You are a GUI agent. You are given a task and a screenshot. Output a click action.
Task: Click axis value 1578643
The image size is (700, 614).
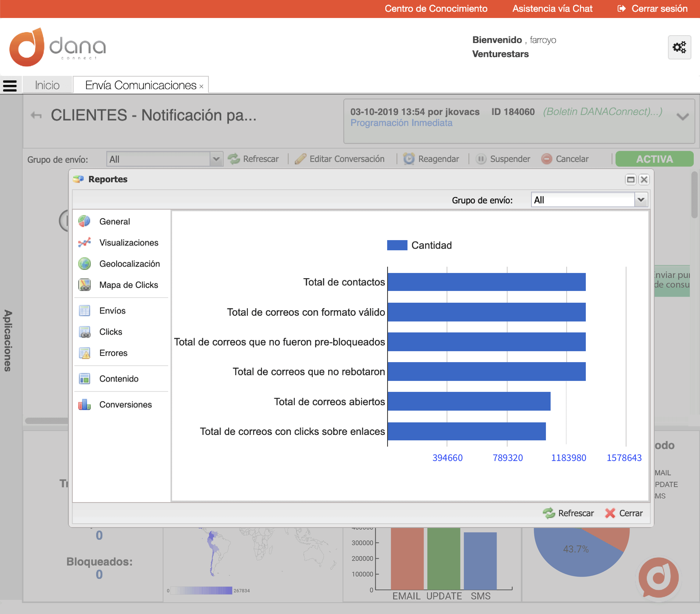tap(624, 458)
